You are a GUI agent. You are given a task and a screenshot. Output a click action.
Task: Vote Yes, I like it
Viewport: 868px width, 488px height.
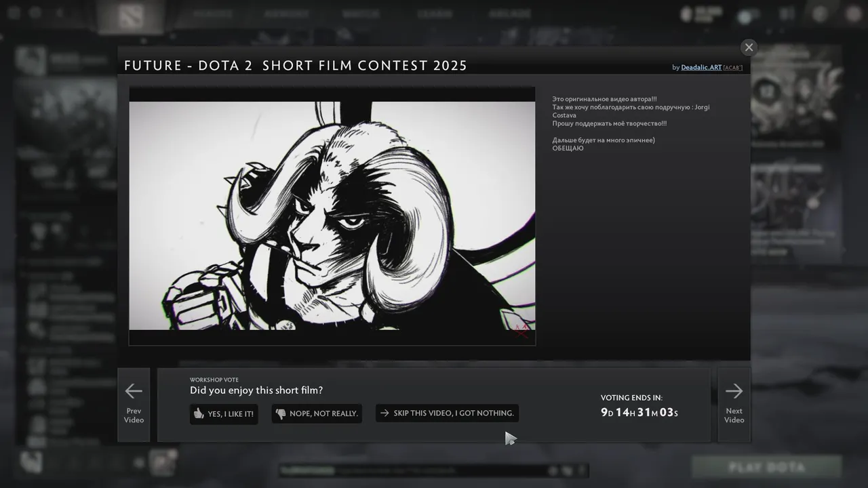(224, 413)
